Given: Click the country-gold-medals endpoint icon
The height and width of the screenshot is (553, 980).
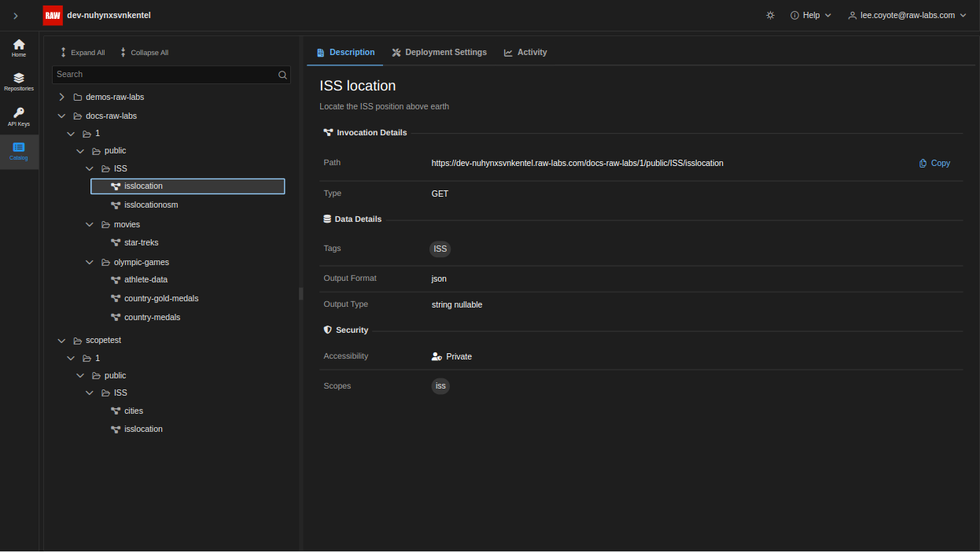Looking at the screenshot, I should click(x=115, y=299).
